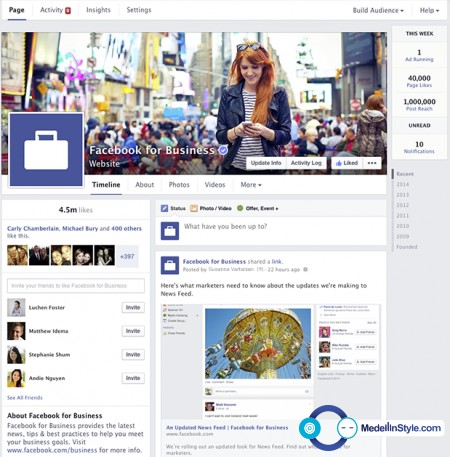Select the Timeline tab
This screenshot has height=457, width=450.
coord(106,185)
